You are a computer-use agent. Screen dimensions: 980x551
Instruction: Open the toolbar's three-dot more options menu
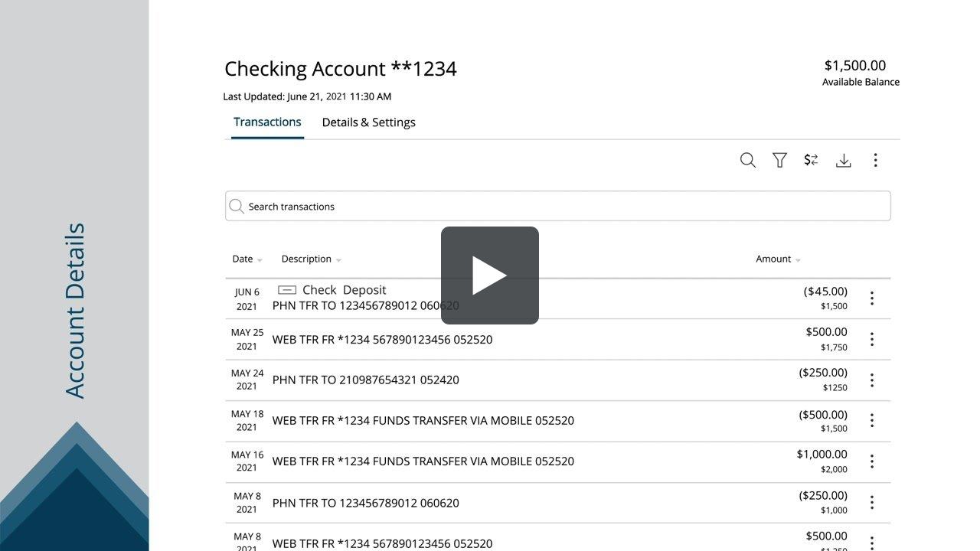875,160
